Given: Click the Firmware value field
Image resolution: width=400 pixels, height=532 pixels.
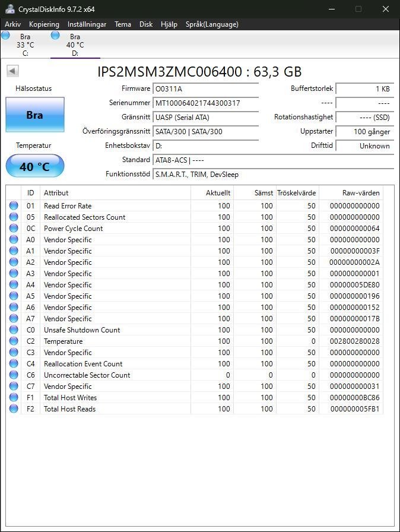Looking at the screenshot, I should pyautogui.click(x=205, y=88).
